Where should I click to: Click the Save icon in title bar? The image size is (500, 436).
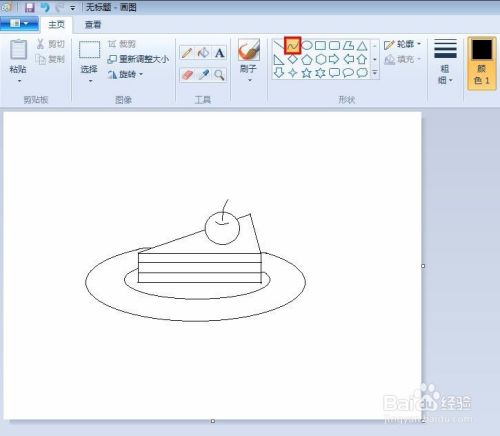tap(30, 7)
